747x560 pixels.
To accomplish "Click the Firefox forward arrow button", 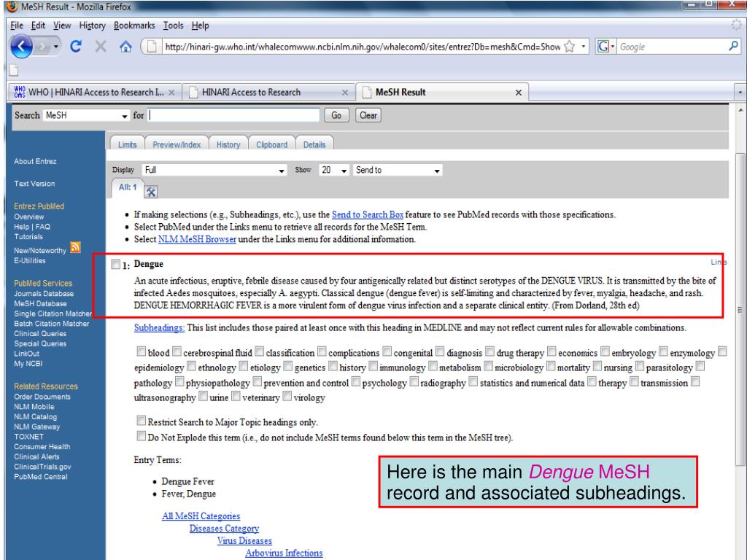I will pyautogui.click(x=42, y=47).
